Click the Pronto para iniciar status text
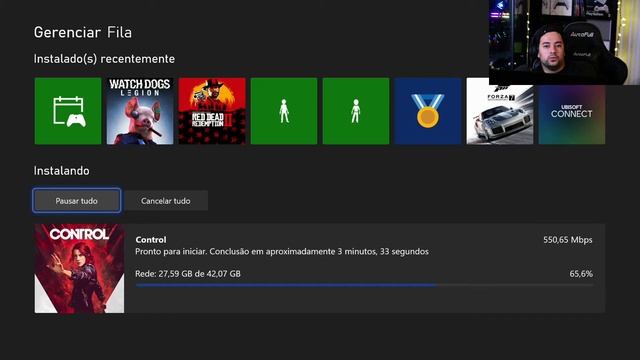Screen dimensions: 640x360 click(282, 251)
